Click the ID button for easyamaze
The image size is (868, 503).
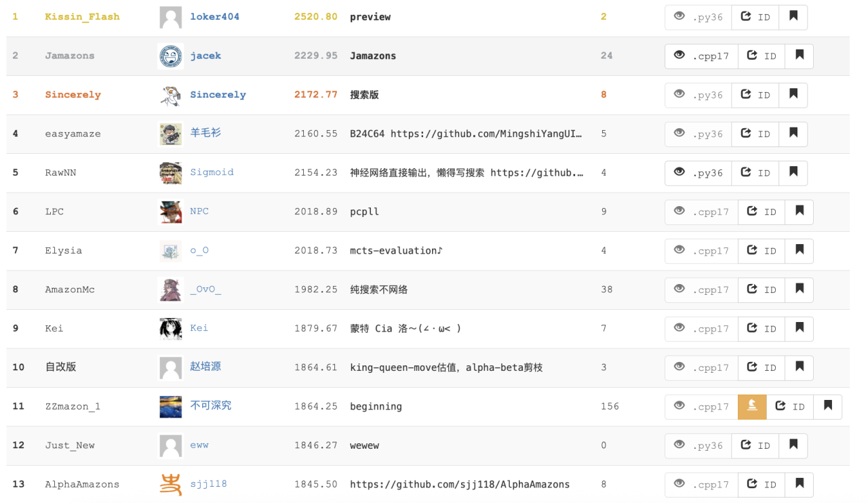[x=755, y=134]
